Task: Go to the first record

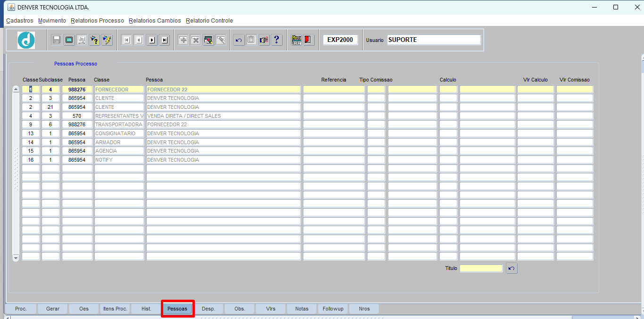Action: tap(126, 40)
